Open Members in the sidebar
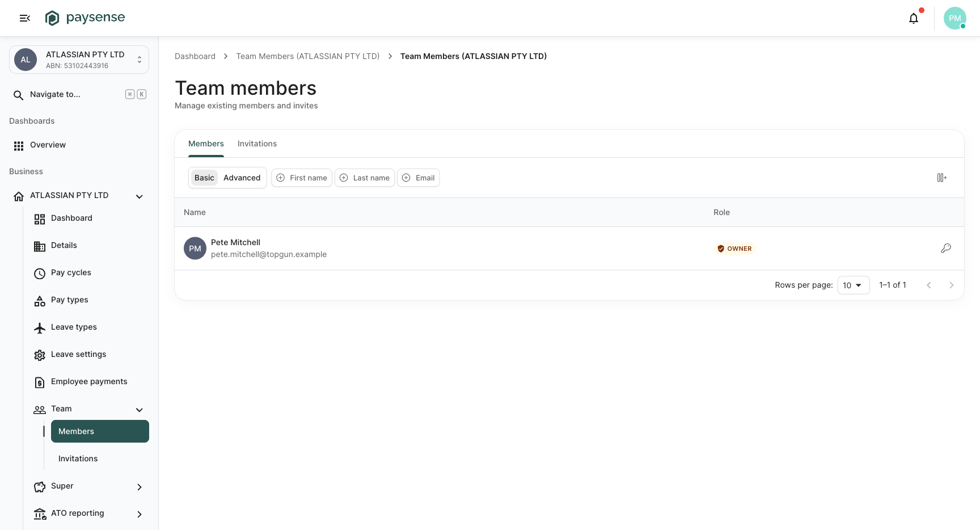This screenshot has width=980, height=530. [x=100, y=431]
